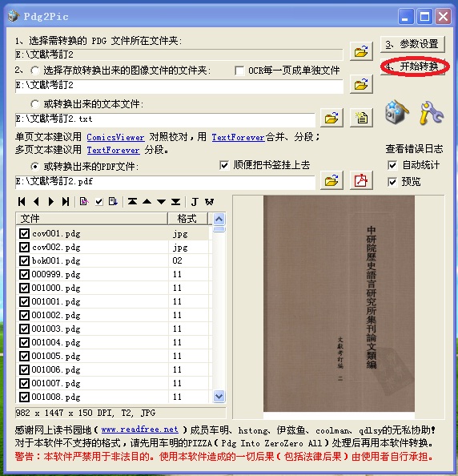Enable OCR每一页成单独文件 checkbox
The height and width of the screenshot is (476, 458).
239,71
